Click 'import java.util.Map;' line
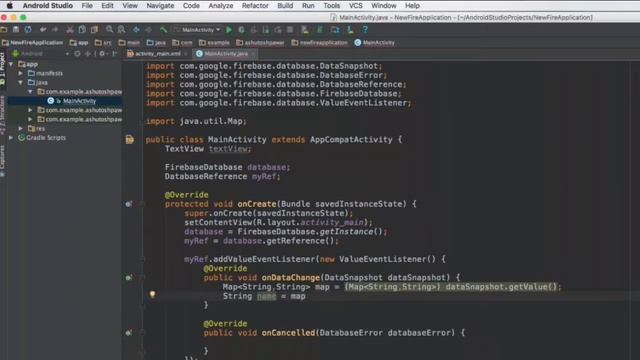640x360 pixels. point(196,121)
